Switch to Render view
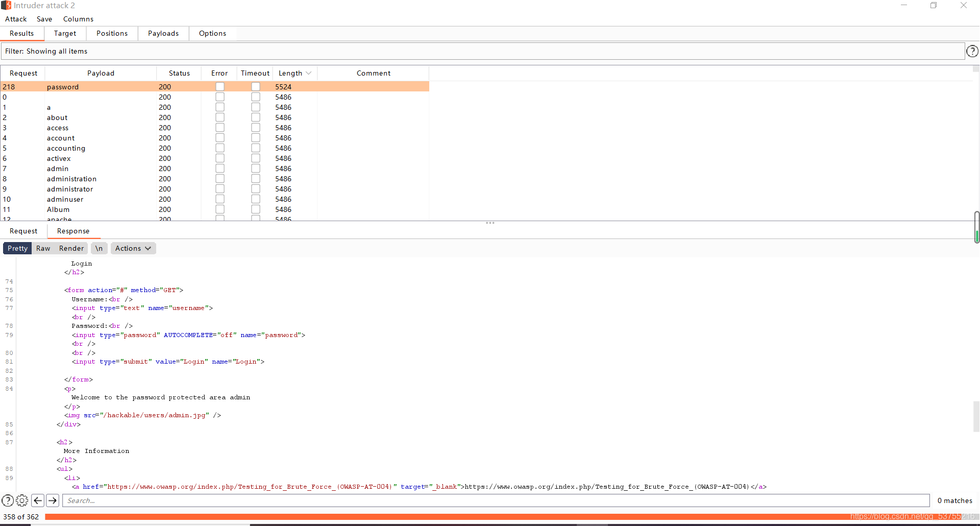This screenshot has height=526, width=980. click(71, 248)
